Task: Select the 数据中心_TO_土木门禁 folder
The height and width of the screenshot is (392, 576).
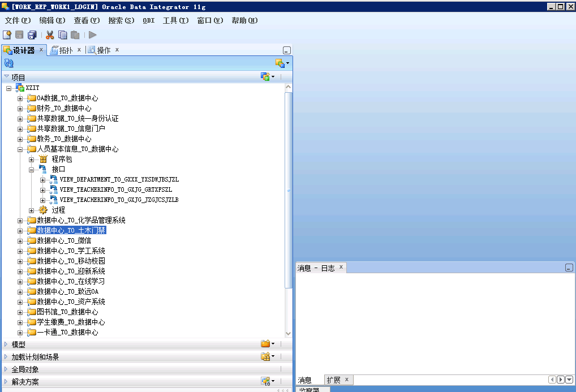Action: 71,230
